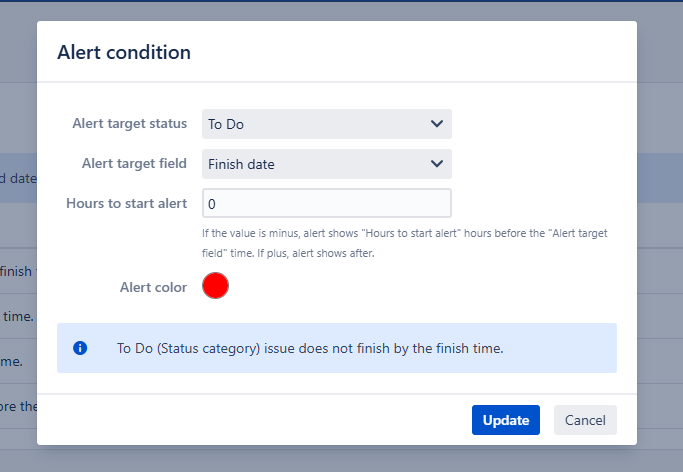
Task: Click the help text below hours input
Action: coord(404,243)
